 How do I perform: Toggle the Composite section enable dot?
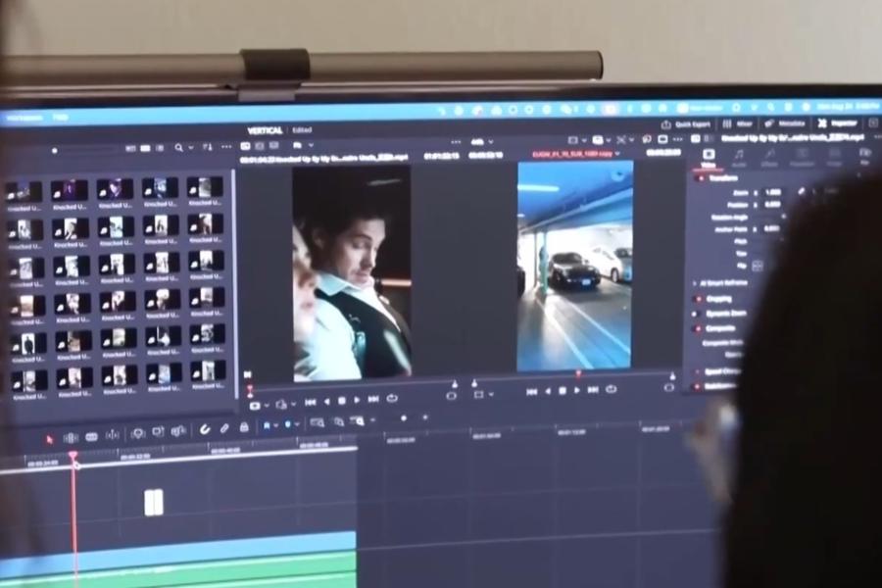pos(699,328)
